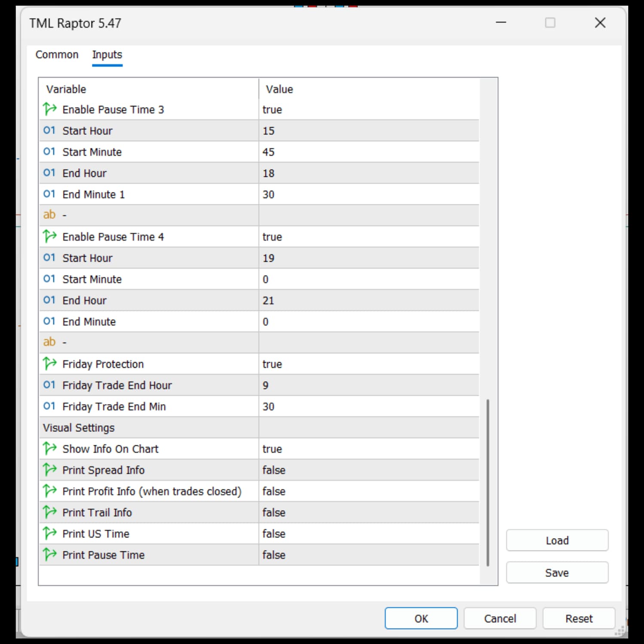The image size is (644, 644).
Task: Click the integer icon of End Hour valued 21
Action: coord(49,300)
